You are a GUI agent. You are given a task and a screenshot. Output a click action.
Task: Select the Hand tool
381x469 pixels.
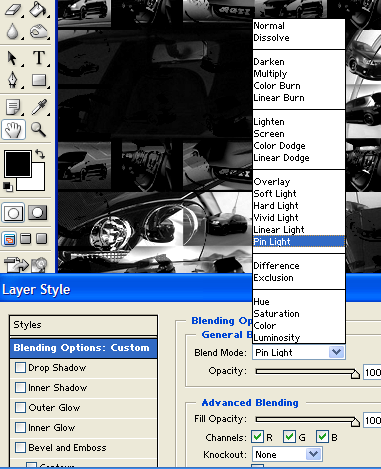(13, 129)
